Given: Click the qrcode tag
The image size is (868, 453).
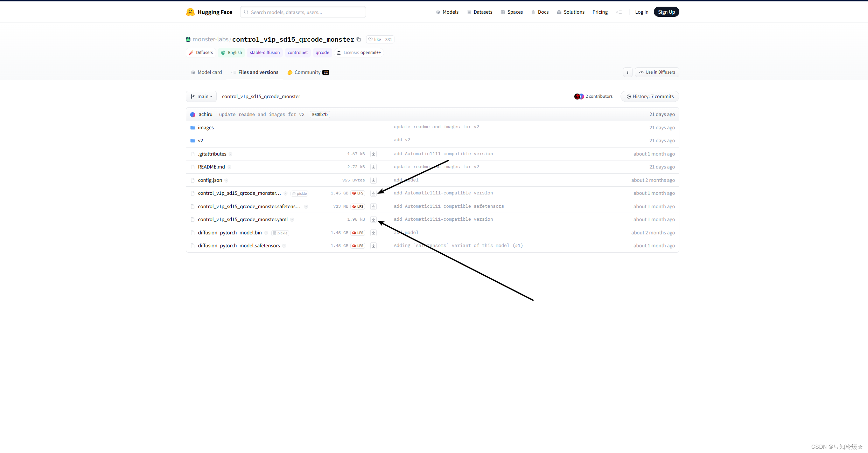Looking at the screenshot, I should (x=322, y=53).
